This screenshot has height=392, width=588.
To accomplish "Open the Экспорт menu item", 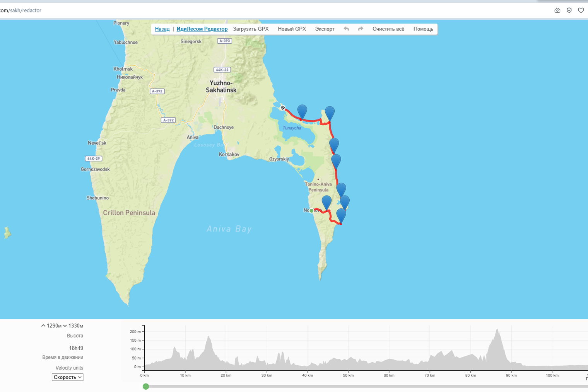I will pyautogui.click(x=325, y=29).
